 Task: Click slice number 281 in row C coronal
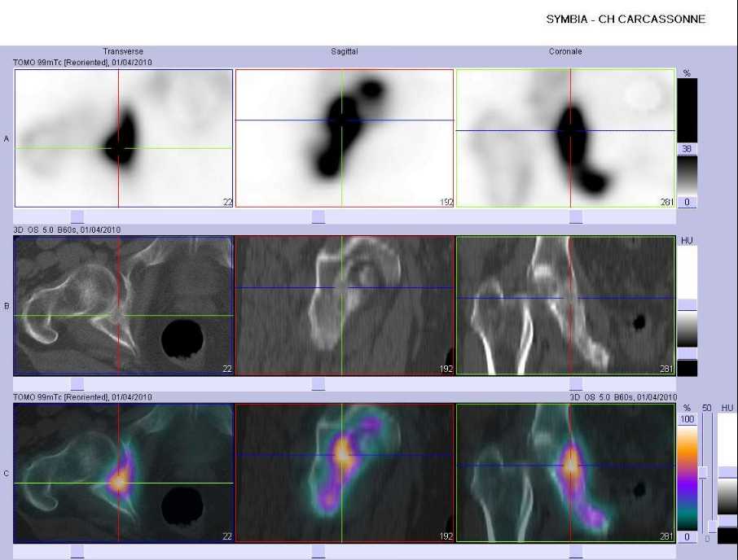666,536
